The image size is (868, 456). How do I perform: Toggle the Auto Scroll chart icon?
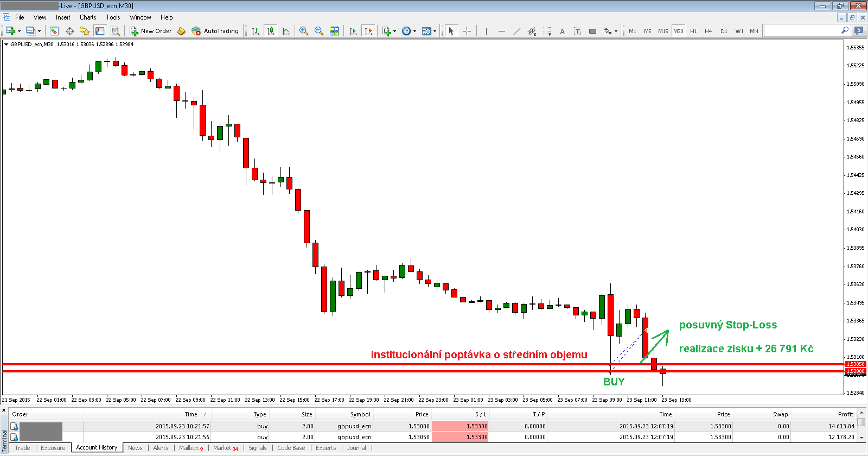(353, 31)
